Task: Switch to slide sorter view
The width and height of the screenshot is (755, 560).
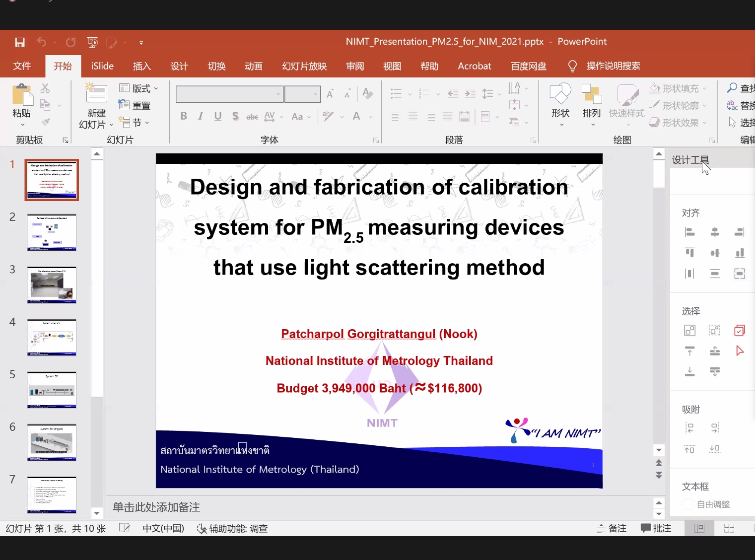Action: point(729,528)
